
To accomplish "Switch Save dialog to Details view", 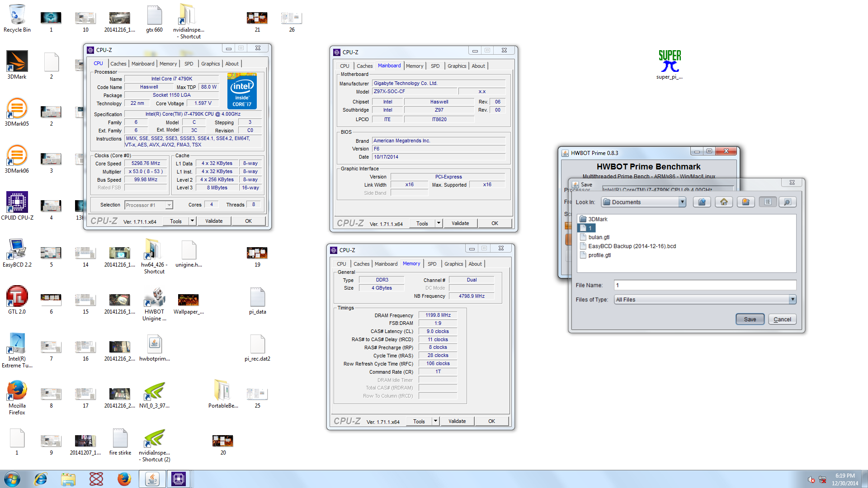I will click(x=787, y=202).
